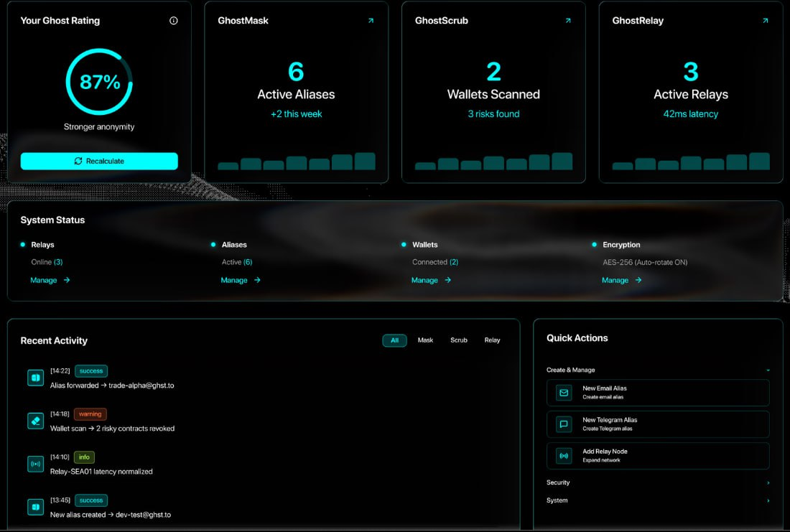
Task: Filter recent activity by Scrub
Action: (x=458, y=340)
